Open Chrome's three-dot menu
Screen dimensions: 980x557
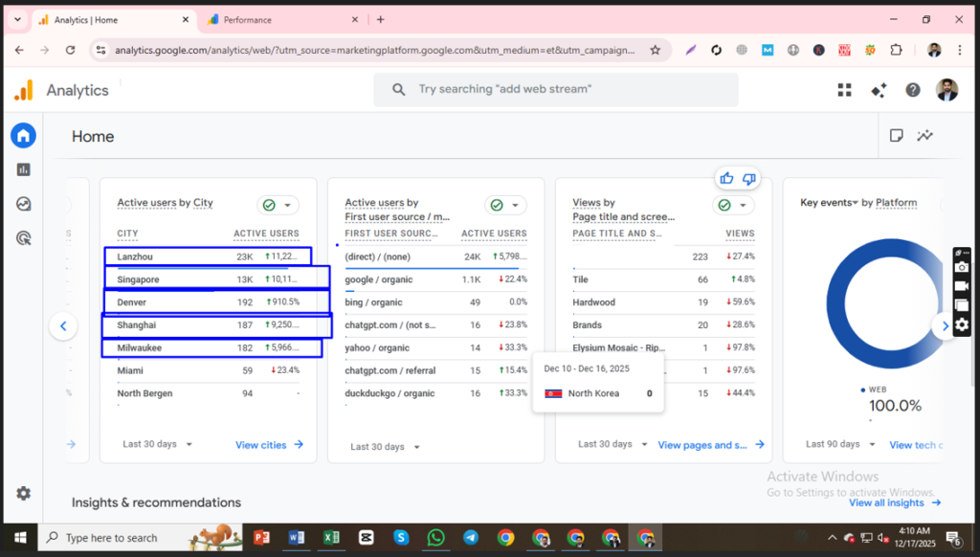[960, 49]
